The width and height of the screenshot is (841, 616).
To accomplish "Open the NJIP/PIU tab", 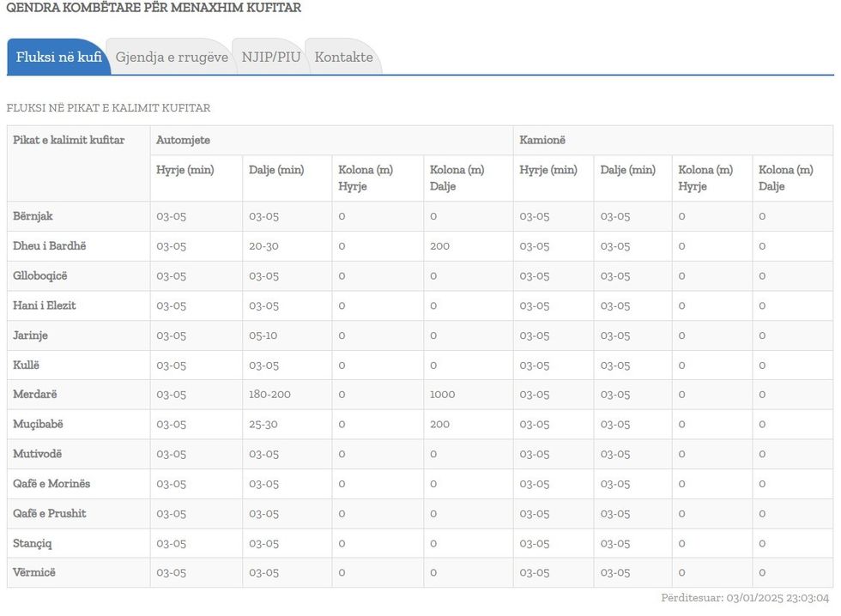I will coord(271,57).
